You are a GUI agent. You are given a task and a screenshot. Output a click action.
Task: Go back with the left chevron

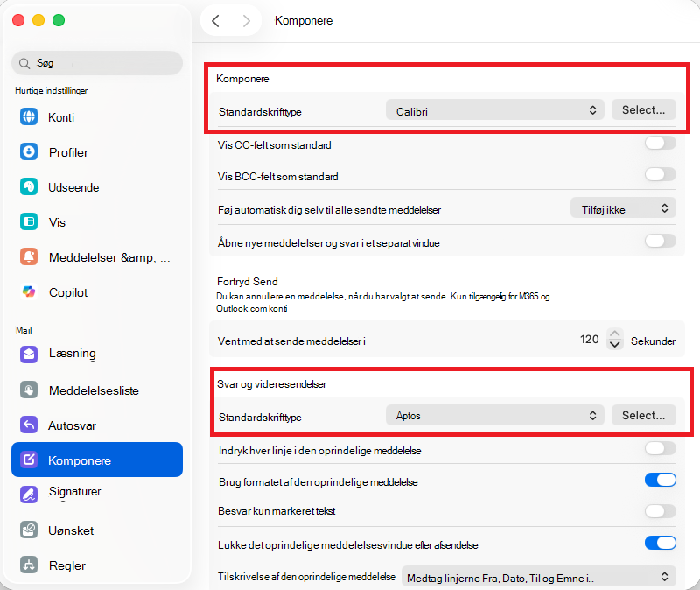click(215, 20)
